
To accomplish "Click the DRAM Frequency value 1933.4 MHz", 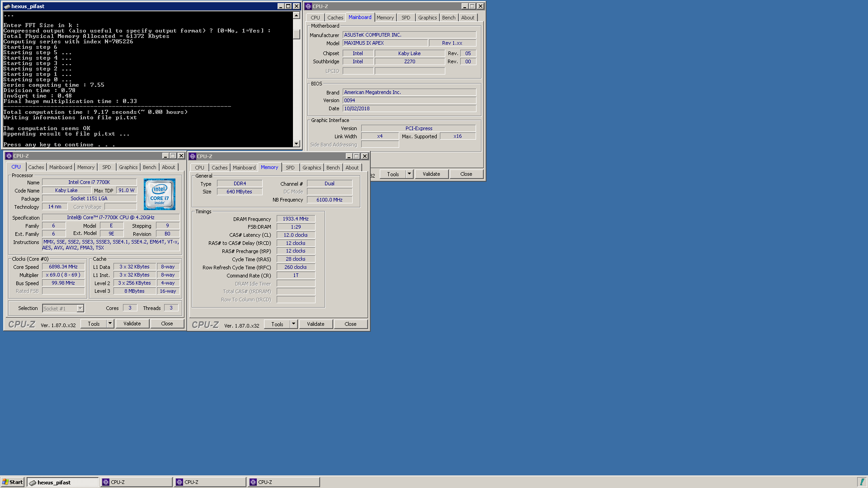I will pos(296,219).
